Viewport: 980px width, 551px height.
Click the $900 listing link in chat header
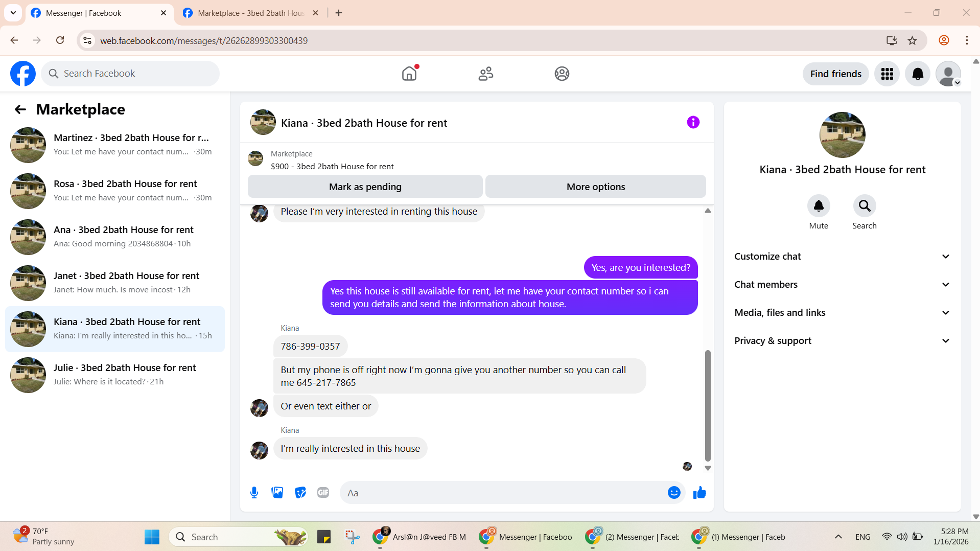click(332, 166)
